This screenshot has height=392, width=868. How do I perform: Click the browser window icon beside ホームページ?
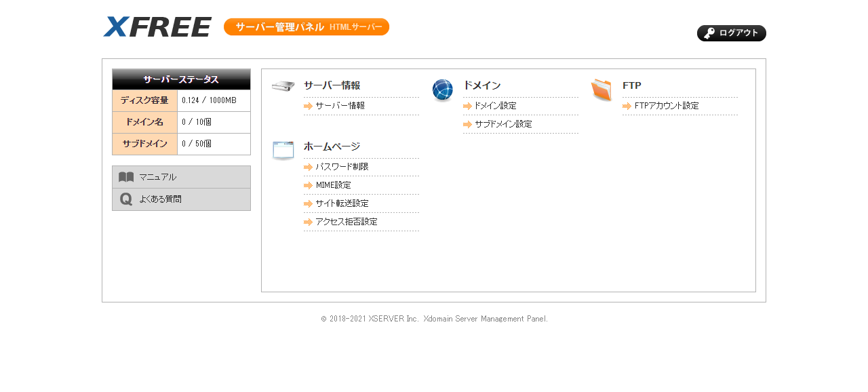283,151
